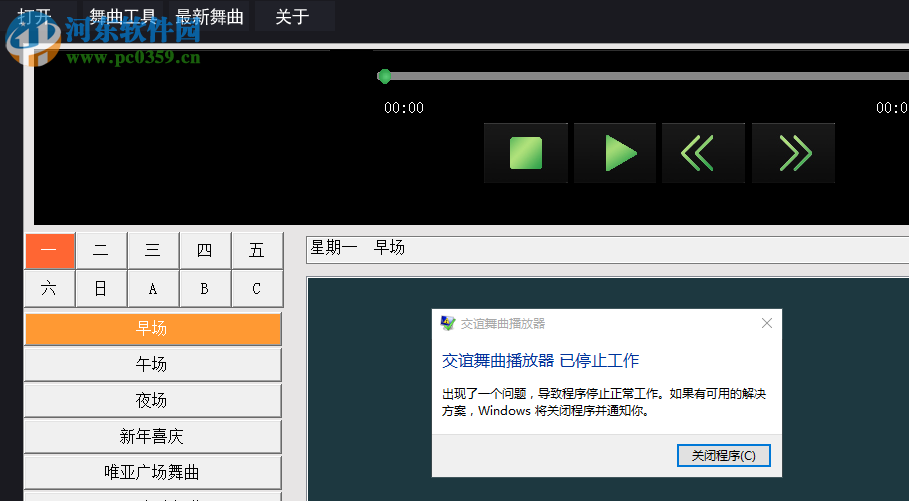Open the 打开 menu
The height and width of the screenshot is (501, 909).
(x=35, y=16)
